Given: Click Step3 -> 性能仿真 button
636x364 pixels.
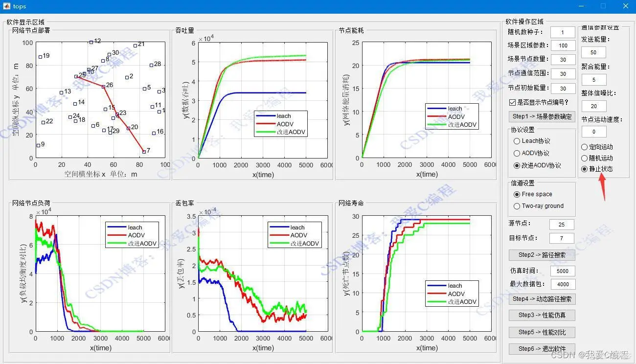Looking at the screenshot, I should click(542, 315).
